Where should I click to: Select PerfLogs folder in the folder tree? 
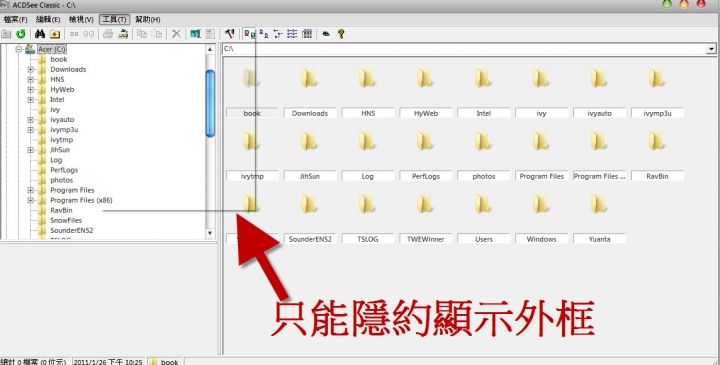tap(64, 170)
